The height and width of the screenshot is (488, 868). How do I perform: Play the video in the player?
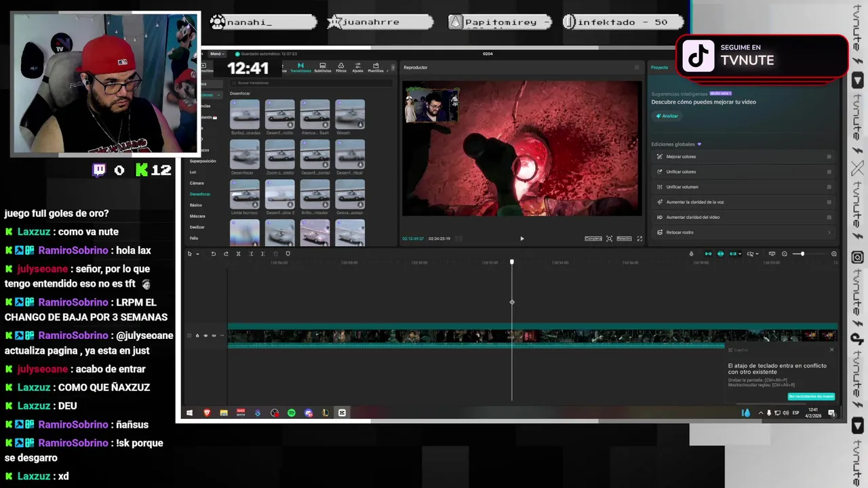click(x=522, y=239)
